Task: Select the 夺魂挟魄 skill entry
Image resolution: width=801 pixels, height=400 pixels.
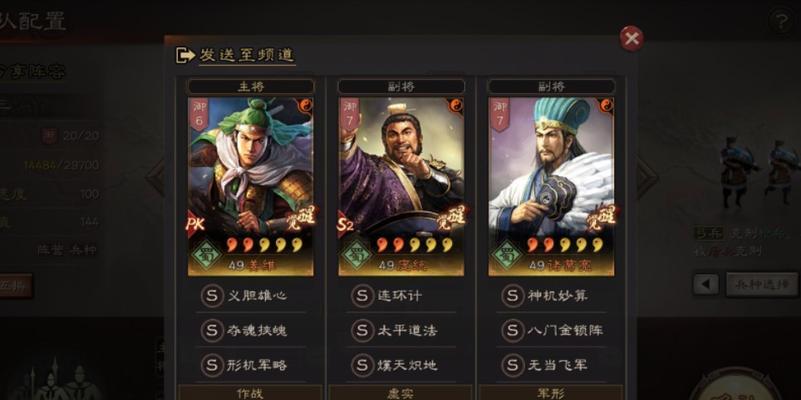Action: point(251,331)
